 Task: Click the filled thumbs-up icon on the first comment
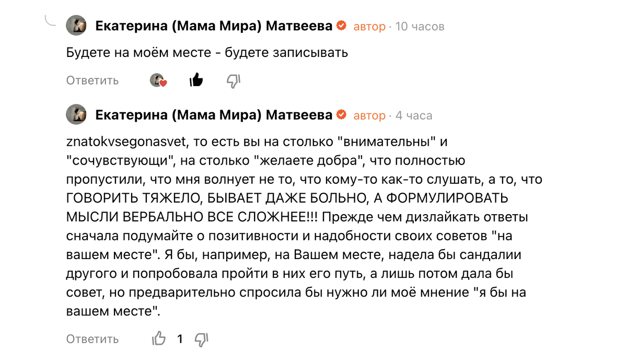click(196, 80)
